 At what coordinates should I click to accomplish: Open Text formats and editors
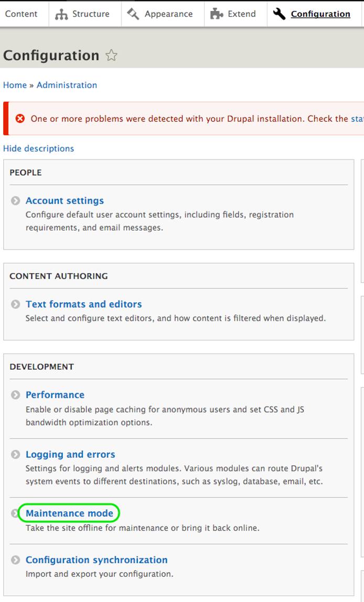83,304
